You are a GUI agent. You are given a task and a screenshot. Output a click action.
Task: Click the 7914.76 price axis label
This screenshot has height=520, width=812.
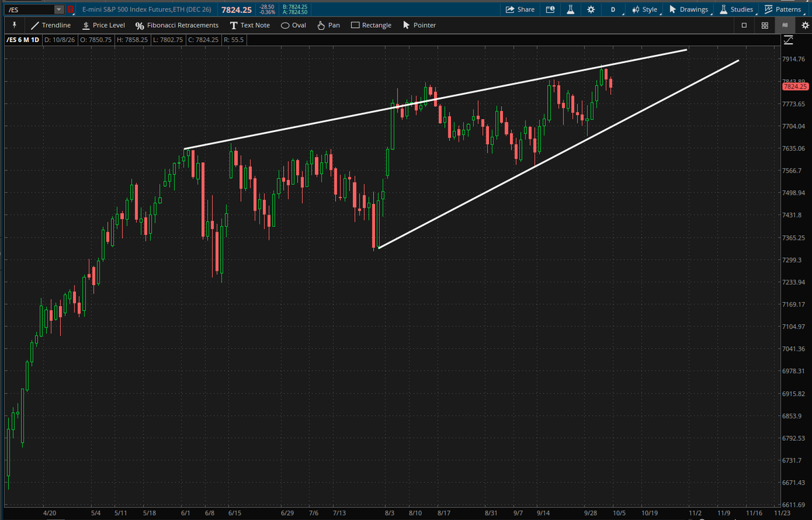click(x=794, y=59)
